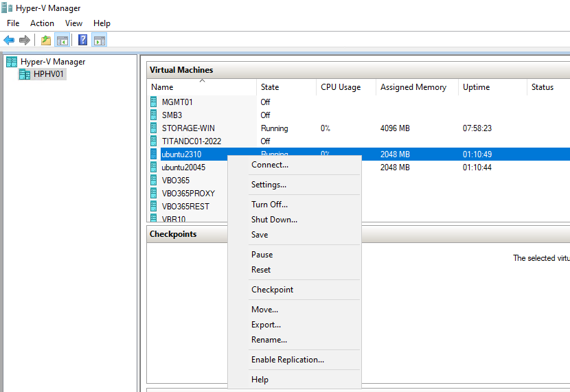
Task: Click the MGMT01 virtual machine icon
Action: pos(153,102)
